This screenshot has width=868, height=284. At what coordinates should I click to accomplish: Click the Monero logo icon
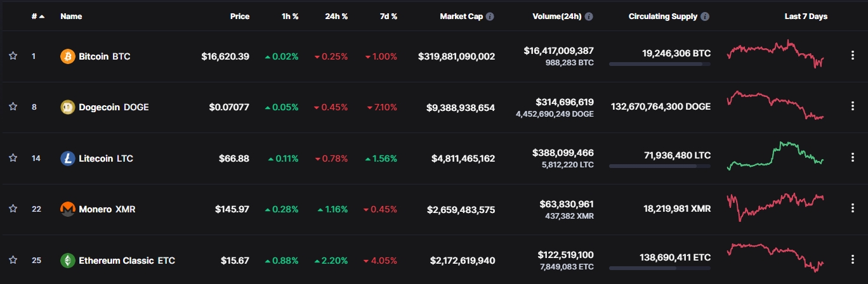pyautogui.click(x=67, y=209)
